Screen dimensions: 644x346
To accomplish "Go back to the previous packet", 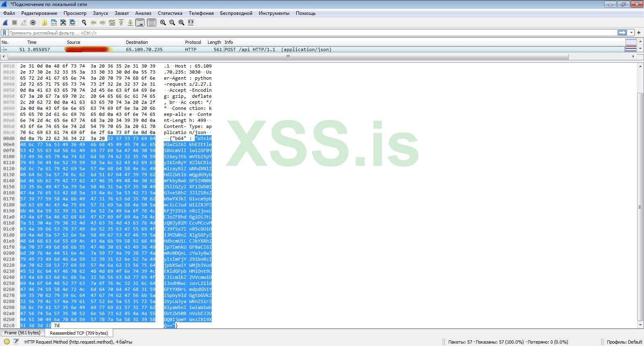I will click(93, 23).
